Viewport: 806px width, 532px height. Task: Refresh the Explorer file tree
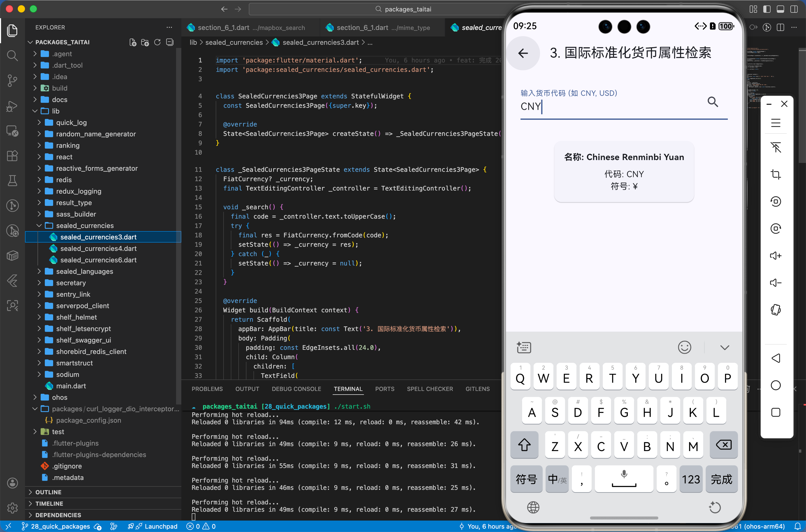(157, 42)
